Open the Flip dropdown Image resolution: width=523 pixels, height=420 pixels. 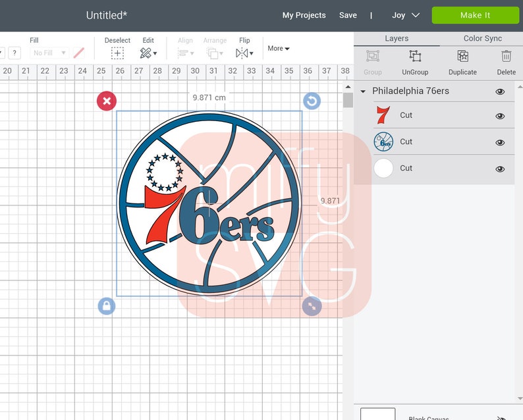pos(244,53)
